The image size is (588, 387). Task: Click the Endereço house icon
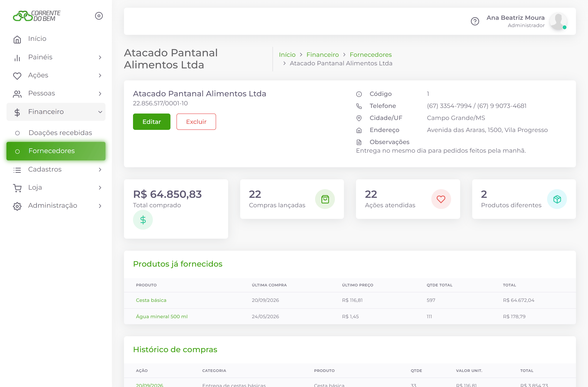coord(359,130)
